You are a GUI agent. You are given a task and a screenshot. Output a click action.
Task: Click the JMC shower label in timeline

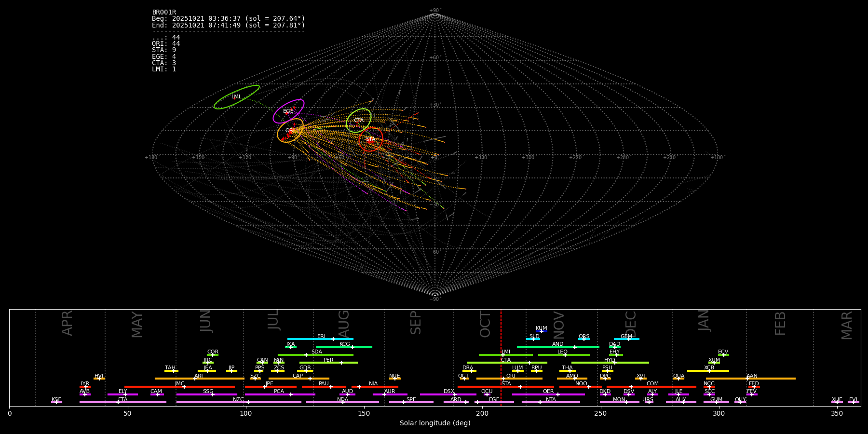point(180,384)
